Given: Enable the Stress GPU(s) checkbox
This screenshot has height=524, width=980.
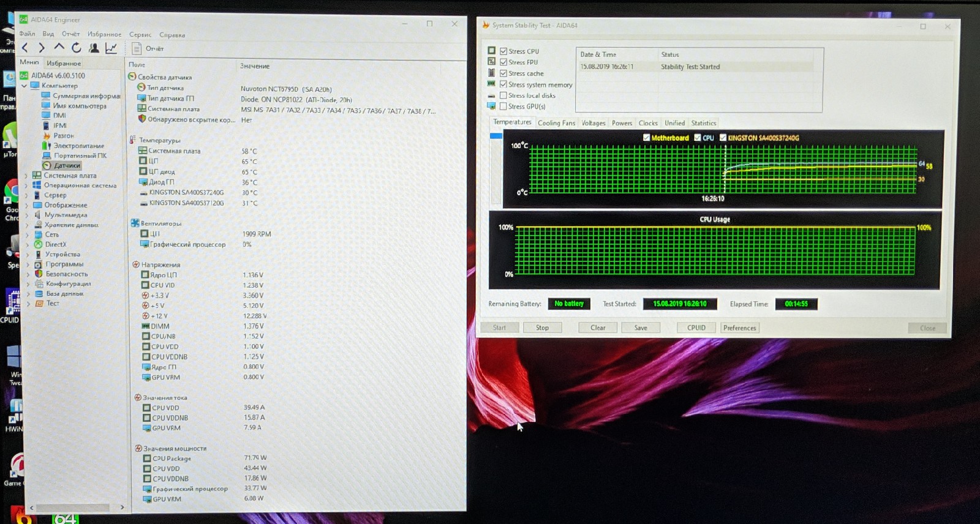Looking at the screenshot, I should pos(503,107).
